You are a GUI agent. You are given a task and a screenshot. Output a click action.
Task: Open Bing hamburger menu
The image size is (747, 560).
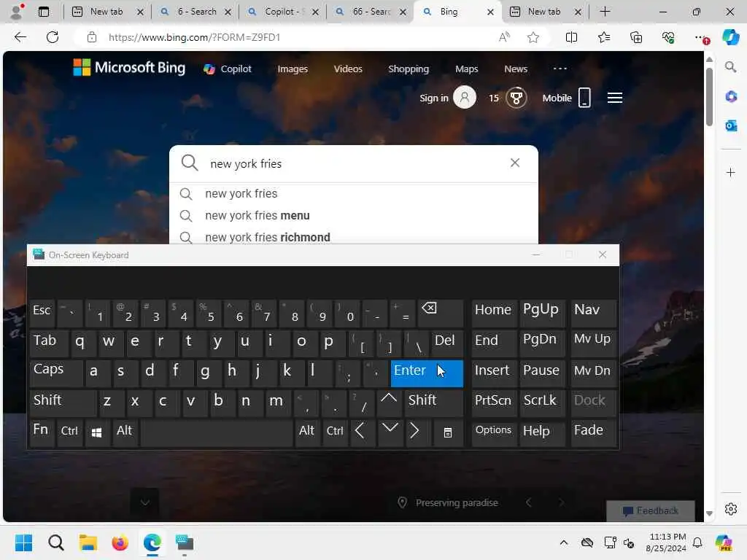614,98
